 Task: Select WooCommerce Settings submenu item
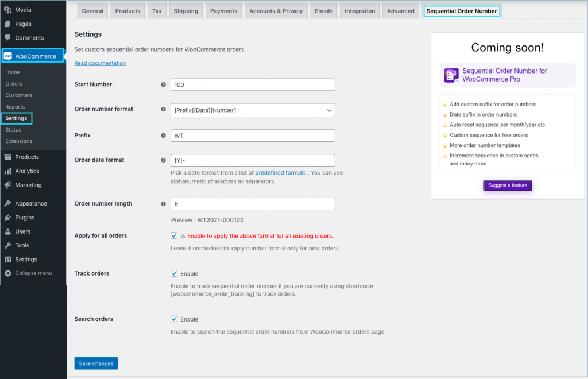[x=16, y=118]
